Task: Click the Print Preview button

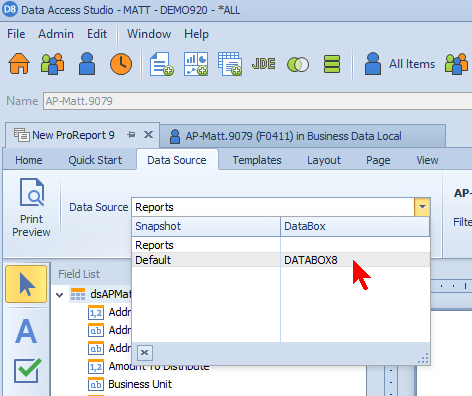Action: coord(31,208)
